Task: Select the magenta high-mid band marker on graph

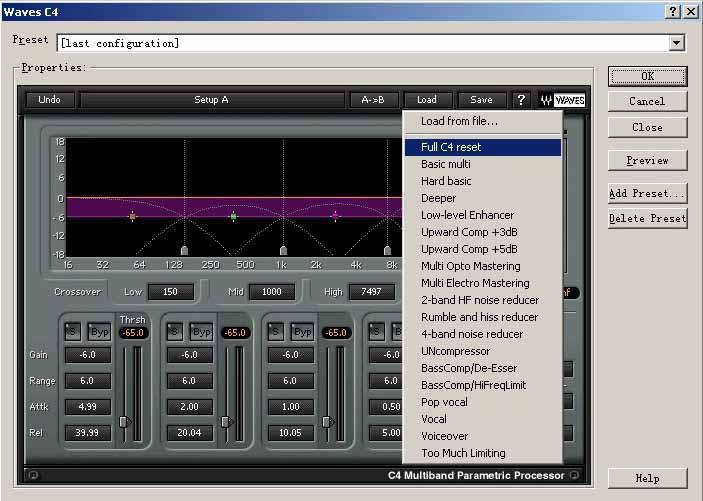Action: click(x=335, y=216)
